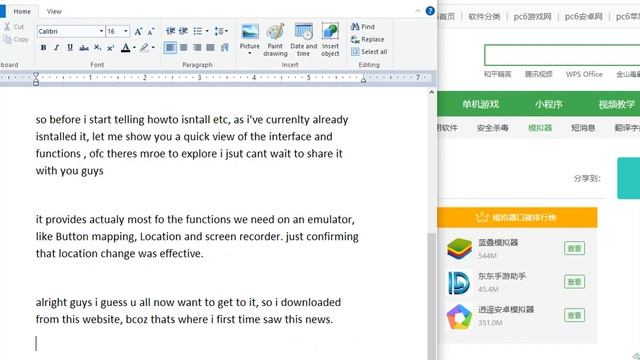Click Replace in the Editing group
Screen dimensions: 640x360
pyautogui.click(x=367, y=39)
